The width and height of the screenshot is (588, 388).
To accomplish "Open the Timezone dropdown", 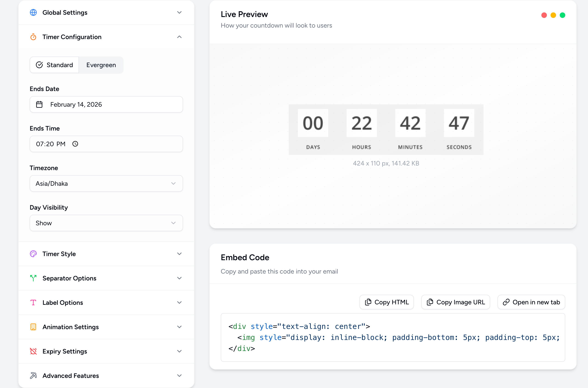I will (x=106, y=183).
